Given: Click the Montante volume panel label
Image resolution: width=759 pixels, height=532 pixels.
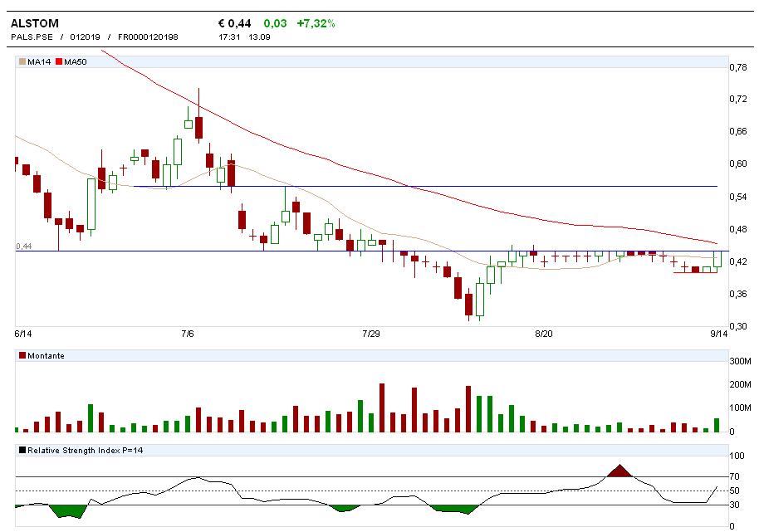Looking at the screenshot, I should pos(46,355).
